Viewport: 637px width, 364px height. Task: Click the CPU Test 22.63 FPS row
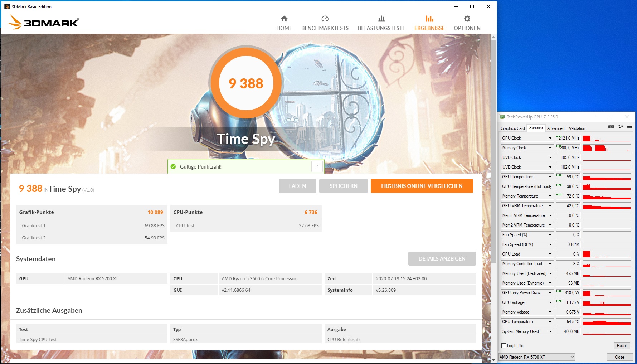click(x=246, y=225)
